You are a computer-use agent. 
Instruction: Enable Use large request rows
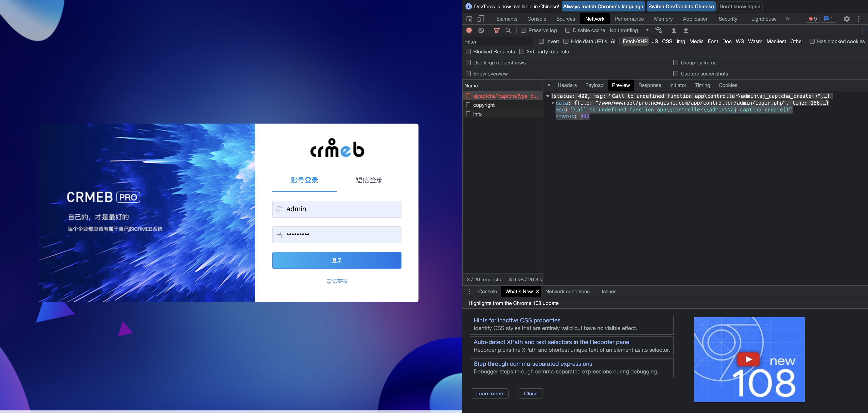coord(468,63)
